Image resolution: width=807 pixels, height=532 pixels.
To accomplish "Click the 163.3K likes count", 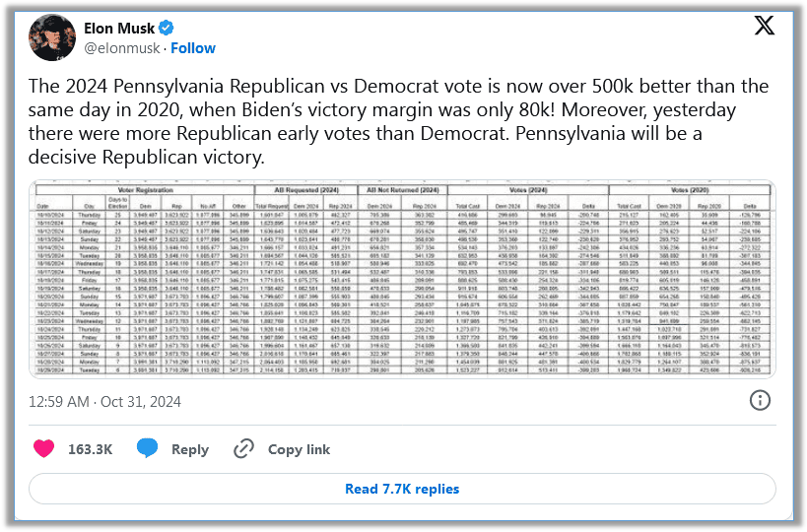I will click(90, 449).
